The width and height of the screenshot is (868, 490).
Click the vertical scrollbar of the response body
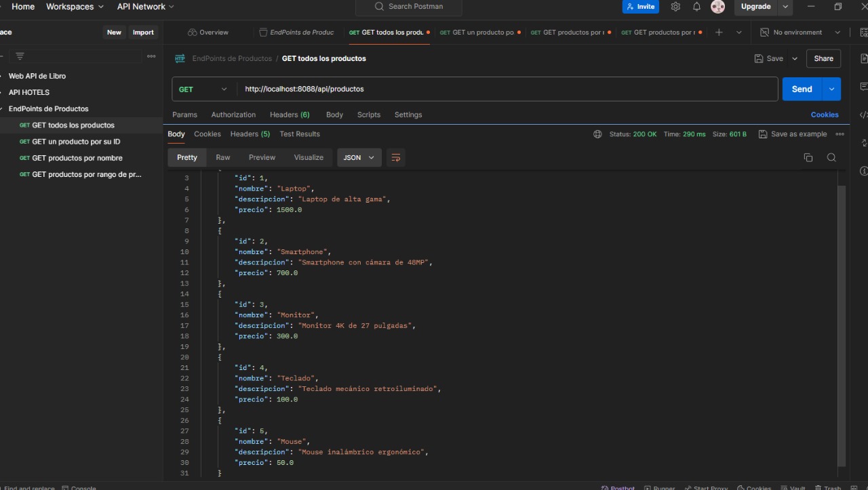tap(842, 325)
